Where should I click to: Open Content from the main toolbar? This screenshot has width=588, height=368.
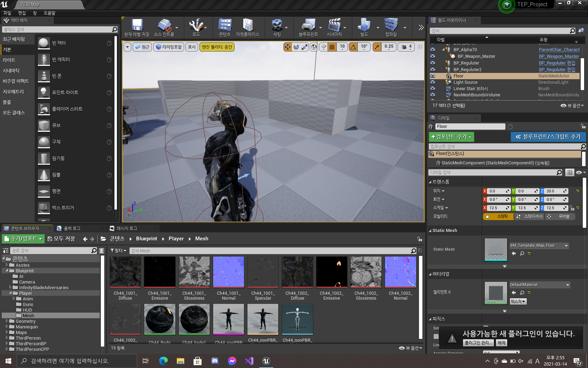[225, 28]
